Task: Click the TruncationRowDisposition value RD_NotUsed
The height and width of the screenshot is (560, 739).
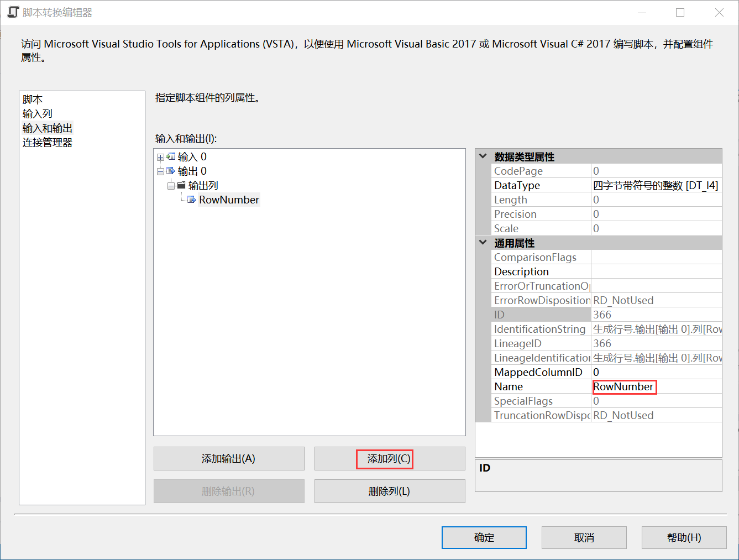Action: pos(657,415)
